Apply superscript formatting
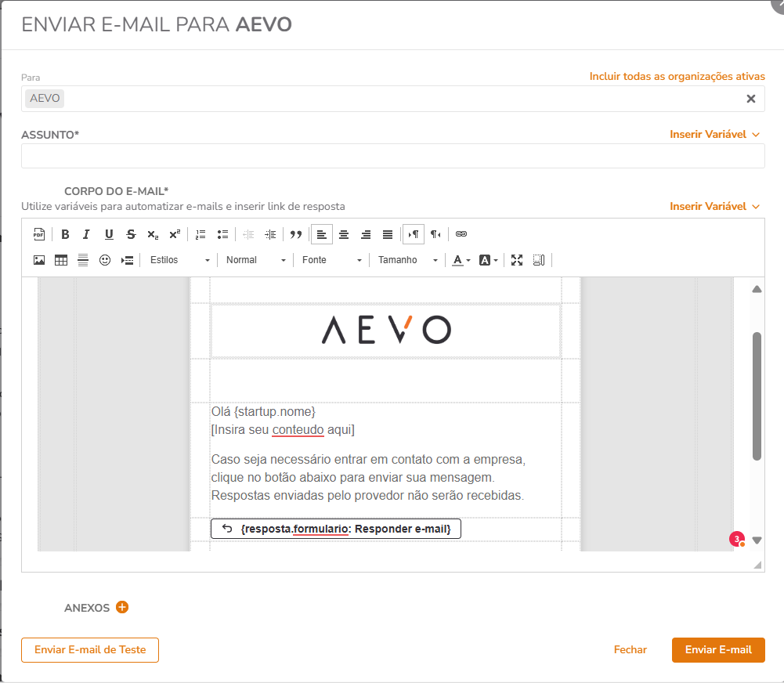 175,234
